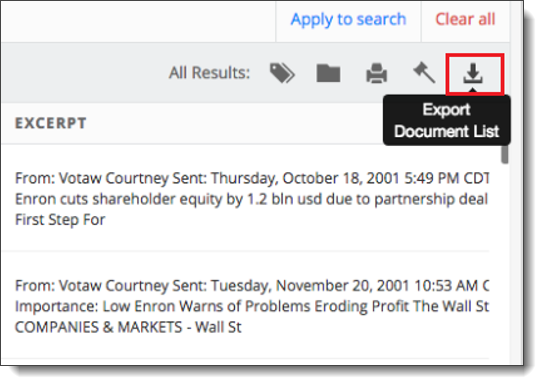Open the tag all results icon
Image resolution: width=544 pixels, height=386 pixels.
(282, 73)
